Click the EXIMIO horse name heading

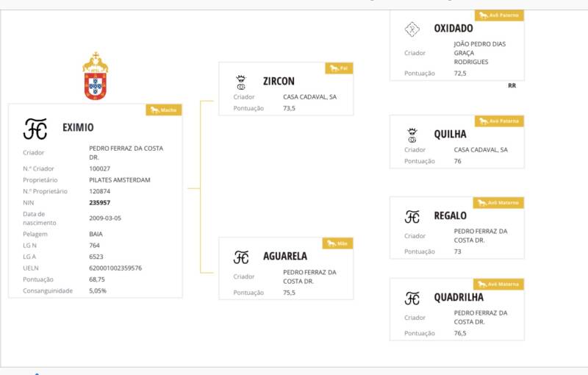click(x=78, y=128)
